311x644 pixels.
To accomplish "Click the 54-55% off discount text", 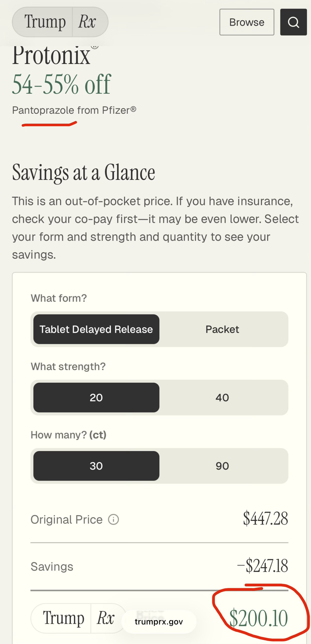I will point(61,84).
